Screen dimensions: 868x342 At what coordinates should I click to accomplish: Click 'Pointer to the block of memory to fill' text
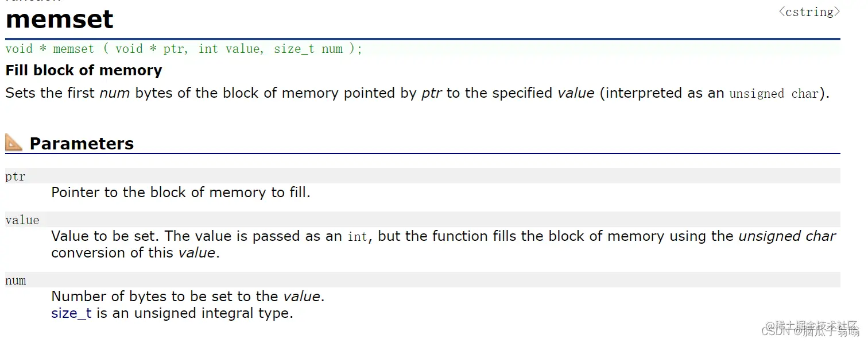[x=181, y=193]
